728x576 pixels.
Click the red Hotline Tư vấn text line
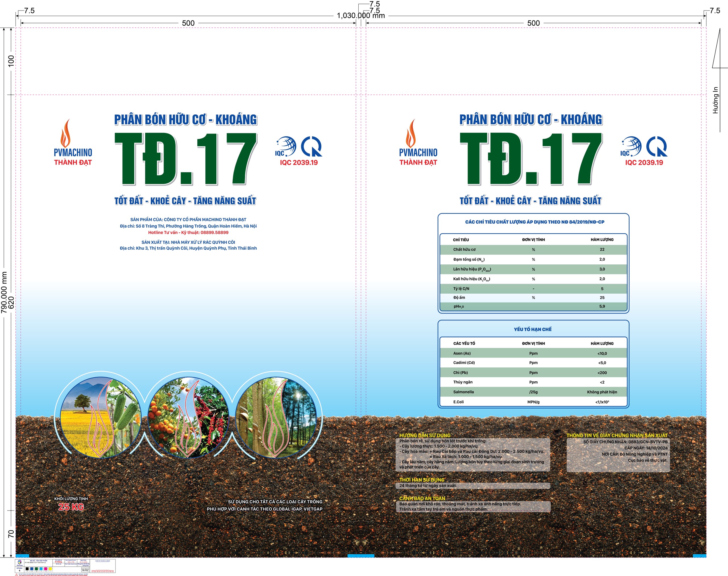(x=188, y=232)
